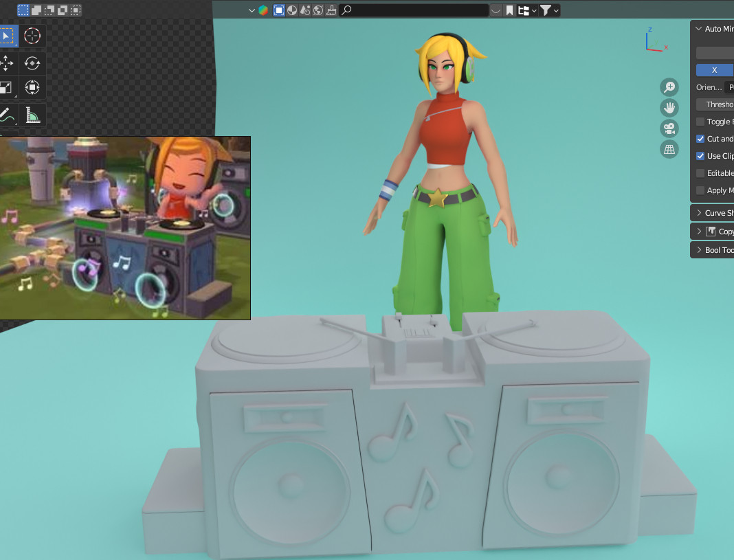Adjust the Threshold value field
The height and width of the screenshot is (560, 734).
715,105
